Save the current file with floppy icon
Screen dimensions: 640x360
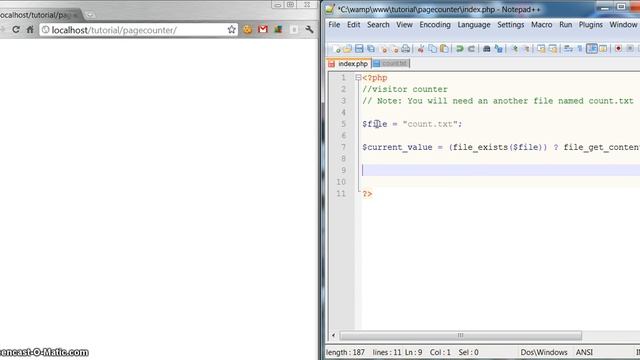point(359,49)
